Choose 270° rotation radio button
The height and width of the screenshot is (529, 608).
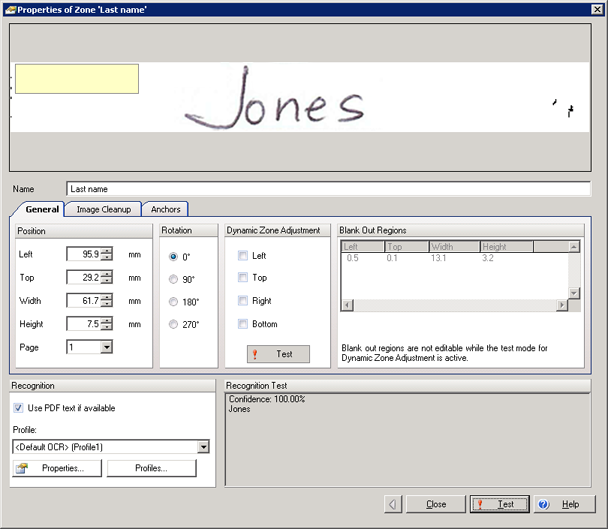174,324
